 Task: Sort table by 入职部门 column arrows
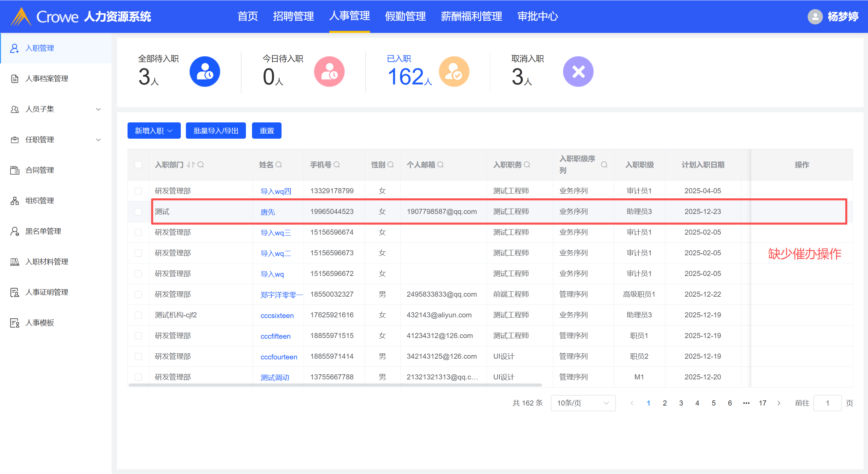pyautogui.click(x=191, y=165)
